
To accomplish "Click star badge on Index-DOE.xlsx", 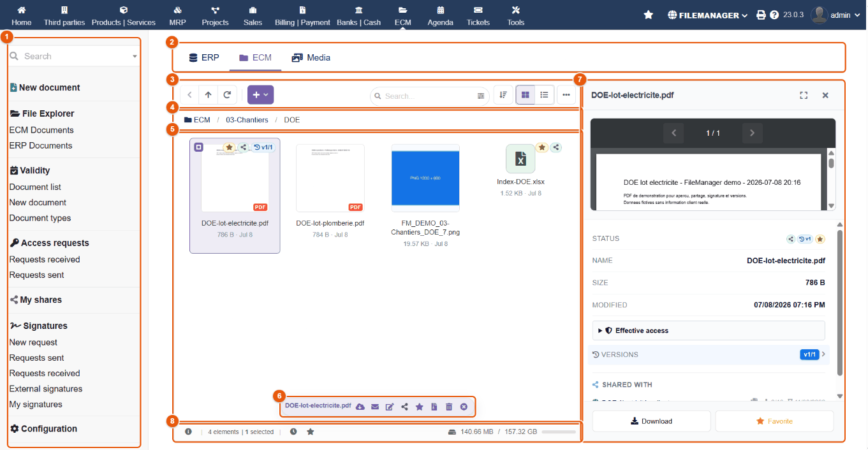I will [541, 147].
